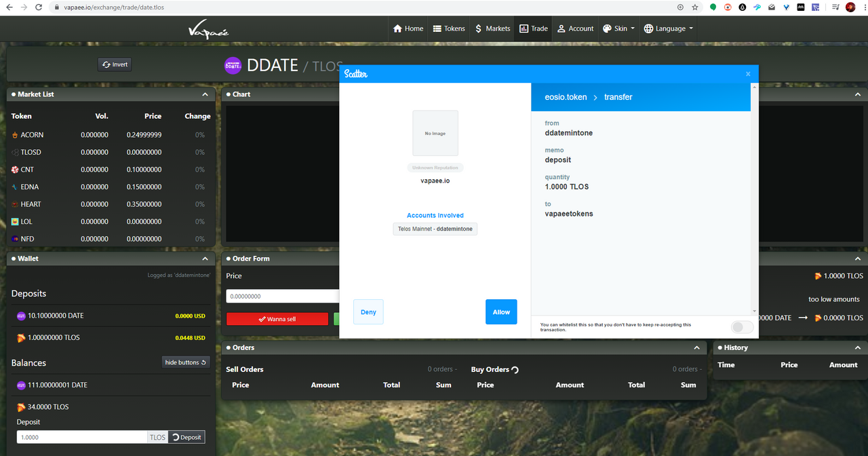Collapse the Orders panel
The height and width of the screenshot is (456, 868).
click(696, 347)
